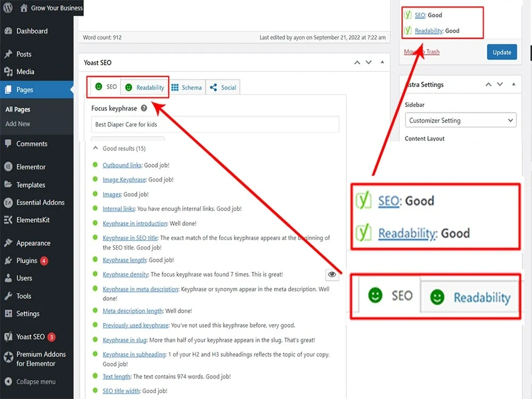
Task: Click the Social tab share icon
Action: tap(213, 88)
